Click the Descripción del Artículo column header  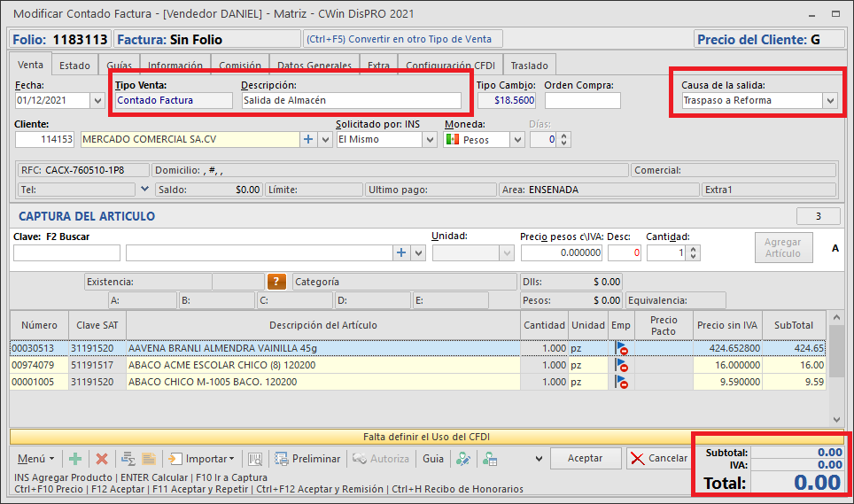323,325
